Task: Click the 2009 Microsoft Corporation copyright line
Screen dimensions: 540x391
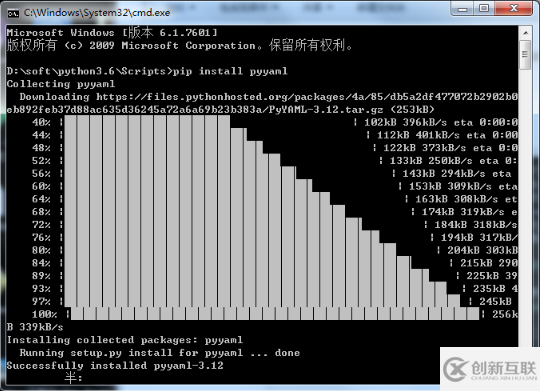Action: click(180, 45)
